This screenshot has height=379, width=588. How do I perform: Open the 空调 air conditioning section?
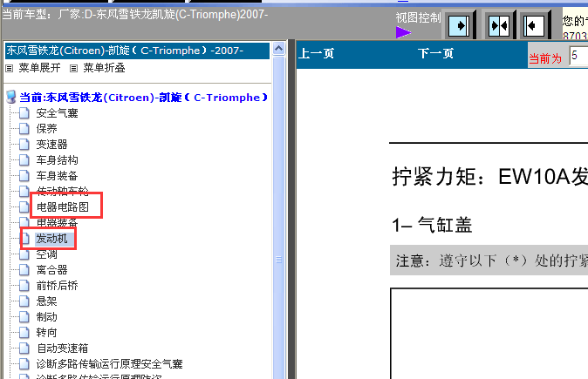click(x=46, y=254)
